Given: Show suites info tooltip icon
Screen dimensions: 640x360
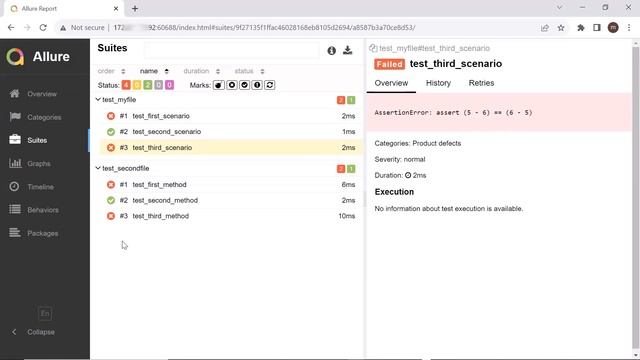Looking at the screenshot, I should point(331,51).
